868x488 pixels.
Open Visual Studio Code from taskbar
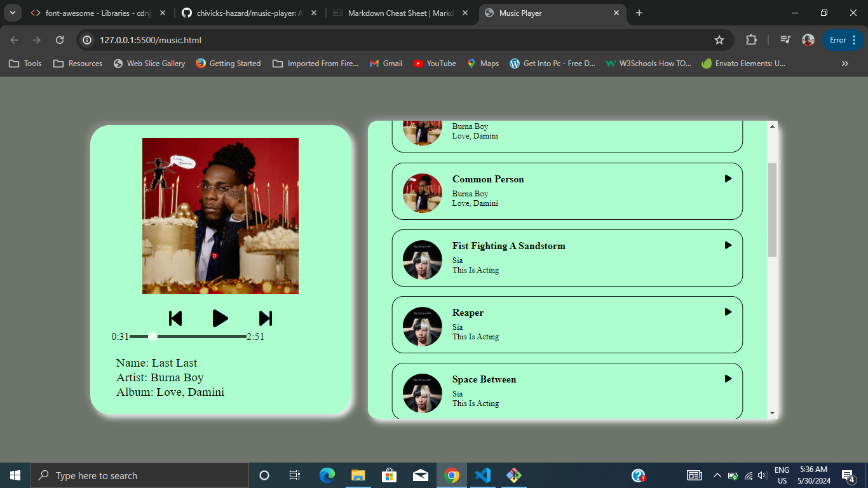tap(483, 475)
